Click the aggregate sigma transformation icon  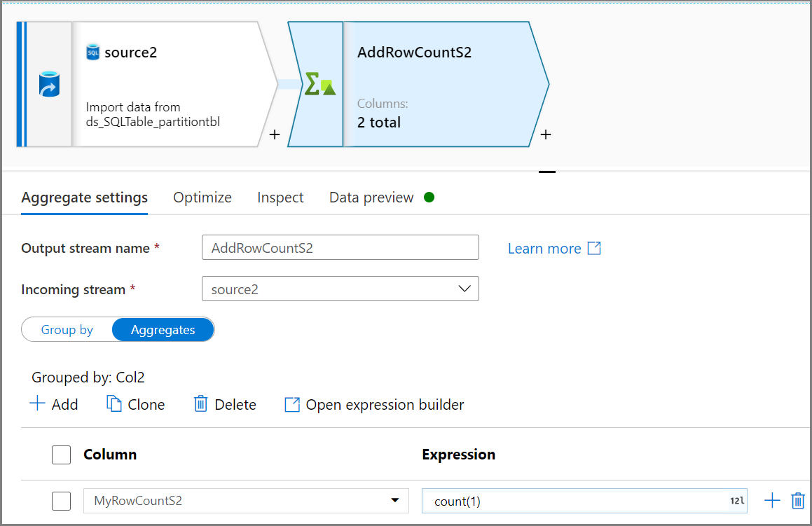(x=319, y=85)
